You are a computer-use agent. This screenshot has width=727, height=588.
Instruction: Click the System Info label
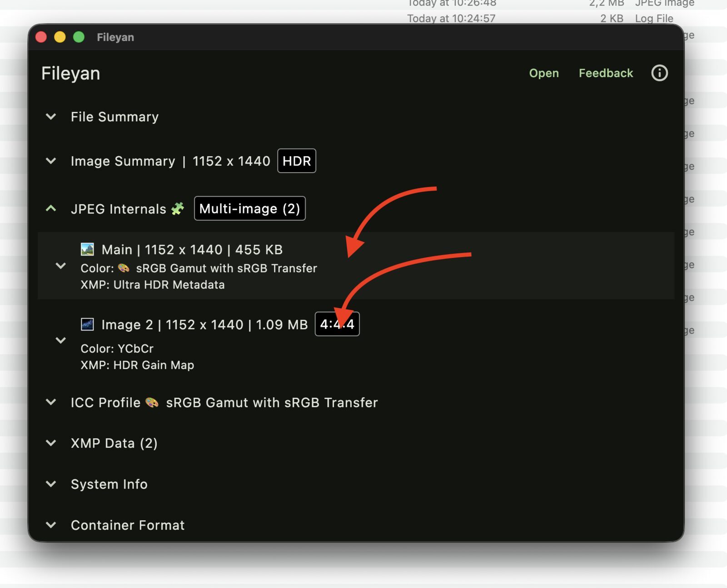click(109, 484)
